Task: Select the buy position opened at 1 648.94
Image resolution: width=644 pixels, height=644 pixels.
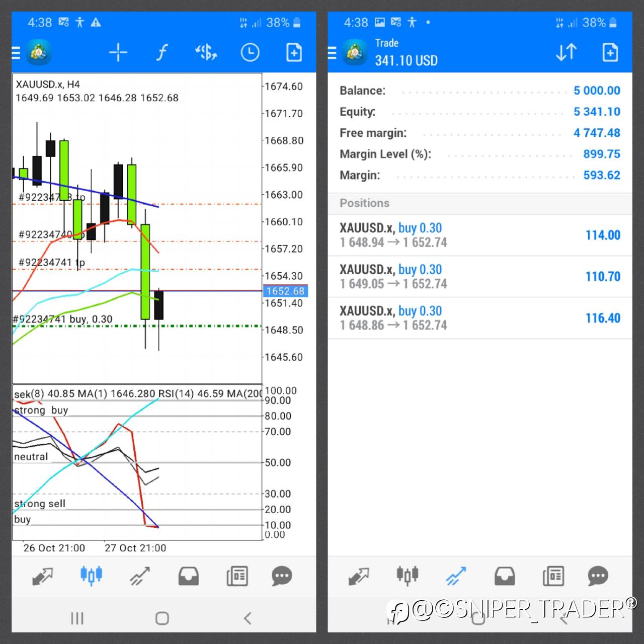Action: (x=480, y=235)
